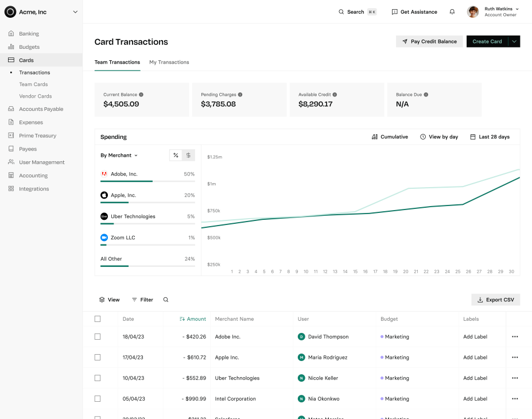Screen dimensions: 532x419
Task: Switch spending view to dollar amounts
Action: (188, 156)
